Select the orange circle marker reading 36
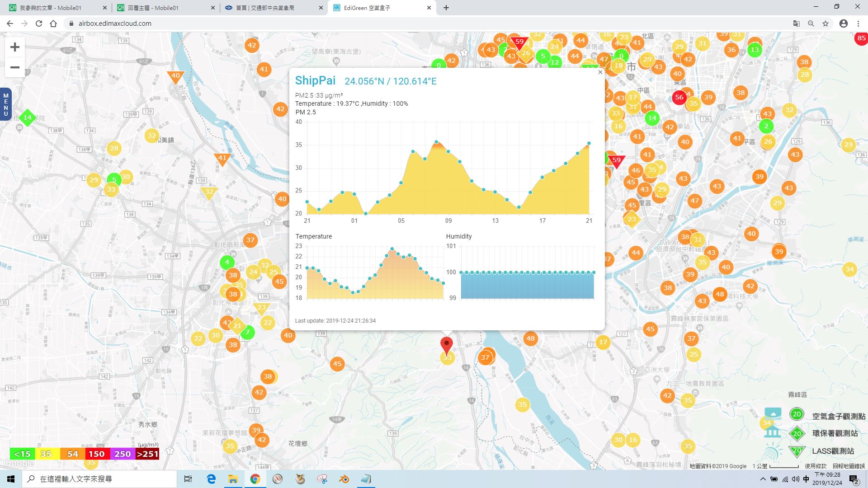868x488 pixels. pyautogui.click(x=731, y=50)
